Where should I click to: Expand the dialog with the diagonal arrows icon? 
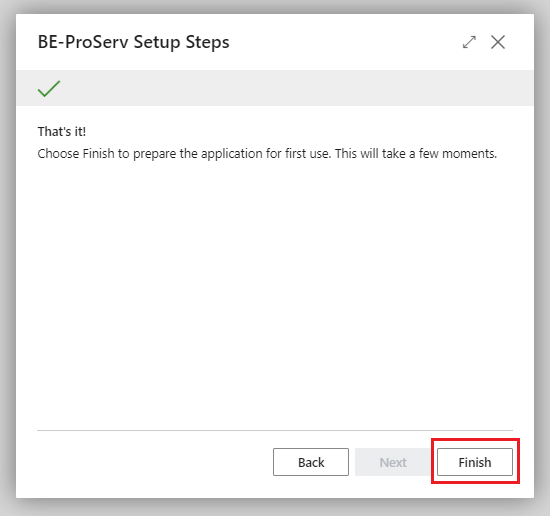pyautogui.click(x=469, y=42)
